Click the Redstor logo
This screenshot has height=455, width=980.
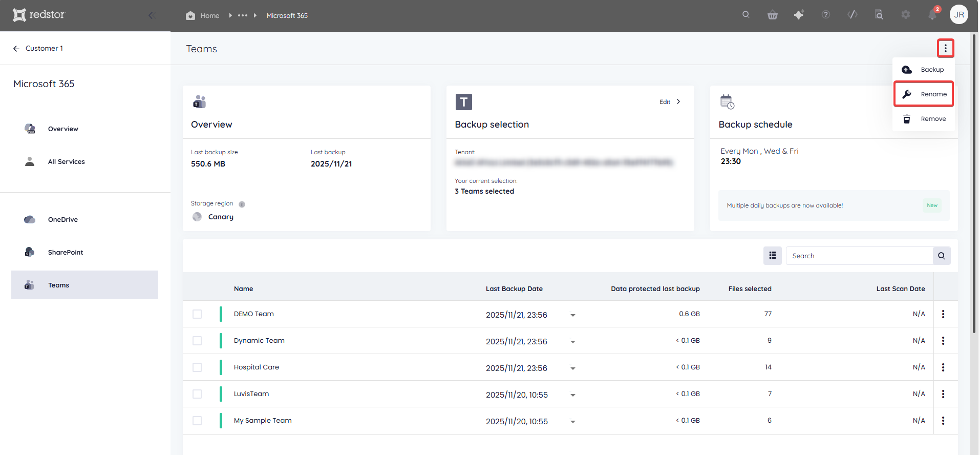point(39,15)
